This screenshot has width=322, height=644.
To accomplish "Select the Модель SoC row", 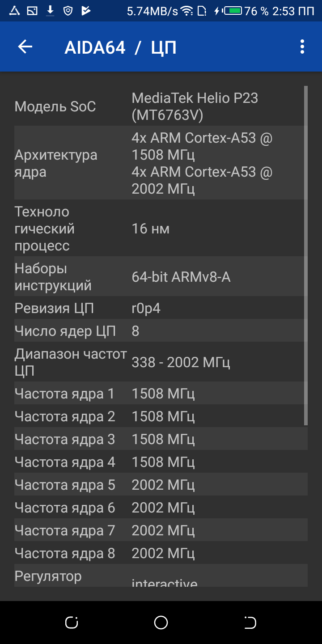I will pyautogui.click(x=161, y=106).
